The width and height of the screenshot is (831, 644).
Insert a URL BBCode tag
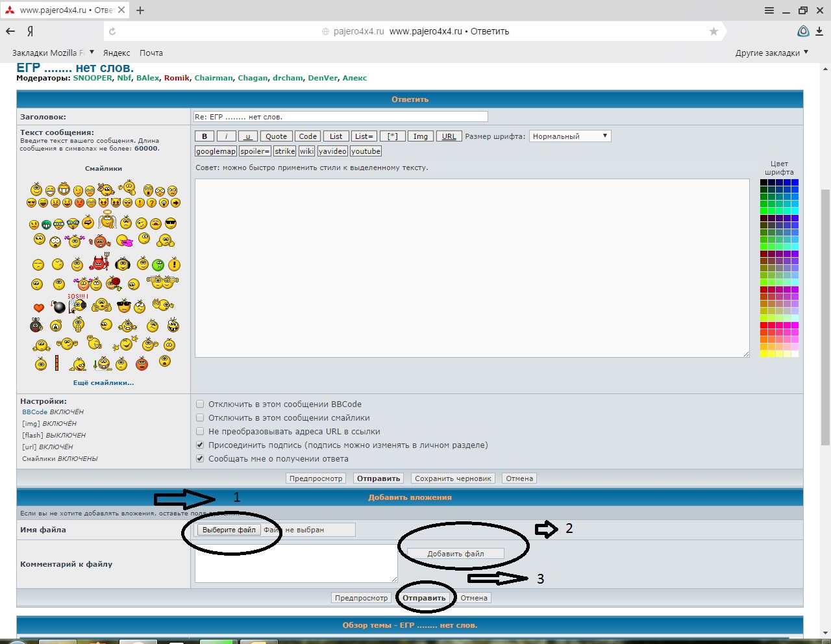[x=449, y=136]
